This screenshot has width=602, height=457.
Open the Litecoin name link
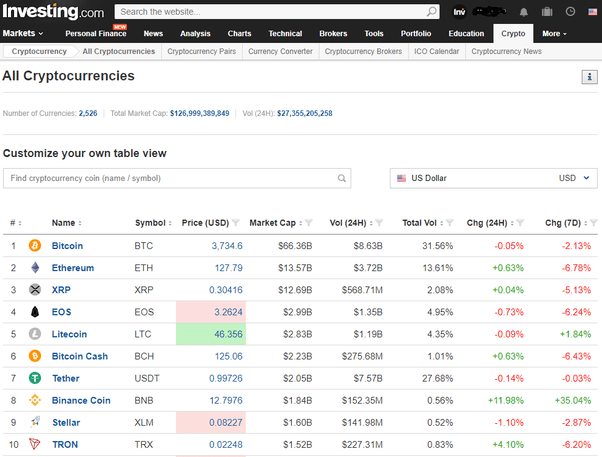pyautogui.click(x=69, y=334)
